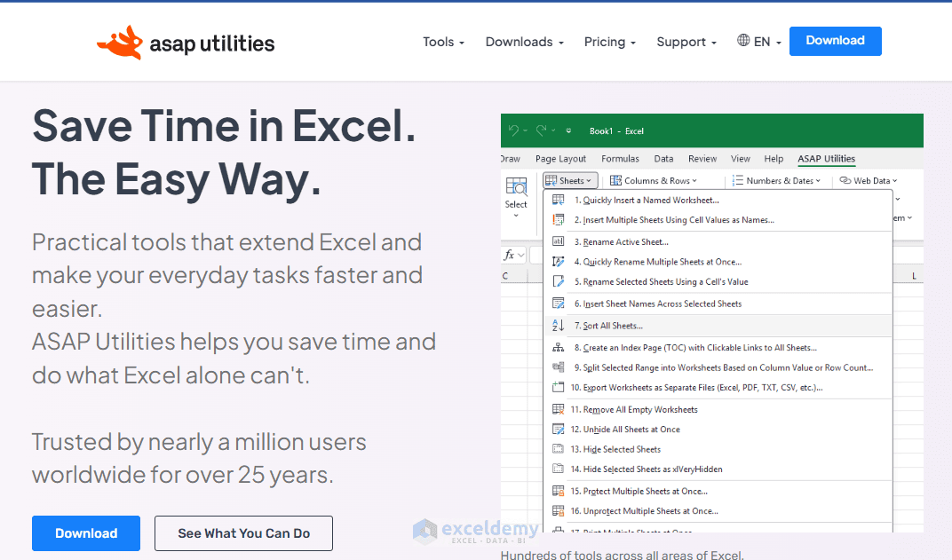This screenshot has width=952, height=560.
Task: Click the ASAP Utilities rabbit logo
Action: pyautogui.click(x=120, y=43)
